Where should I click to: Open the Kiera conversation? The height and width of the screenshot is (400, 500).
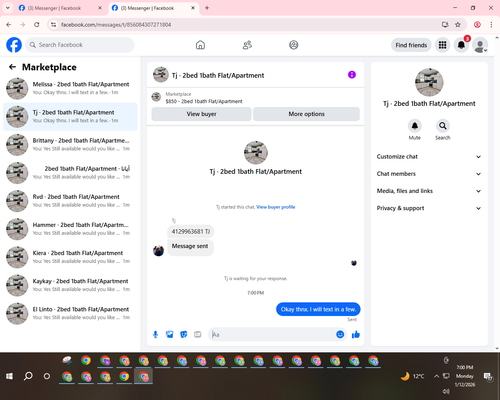(70, 257)
